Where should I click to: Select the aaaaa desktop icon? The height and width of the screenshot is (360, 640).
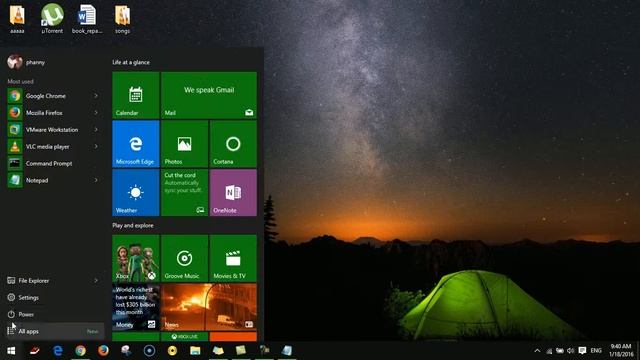click(17, 19)
